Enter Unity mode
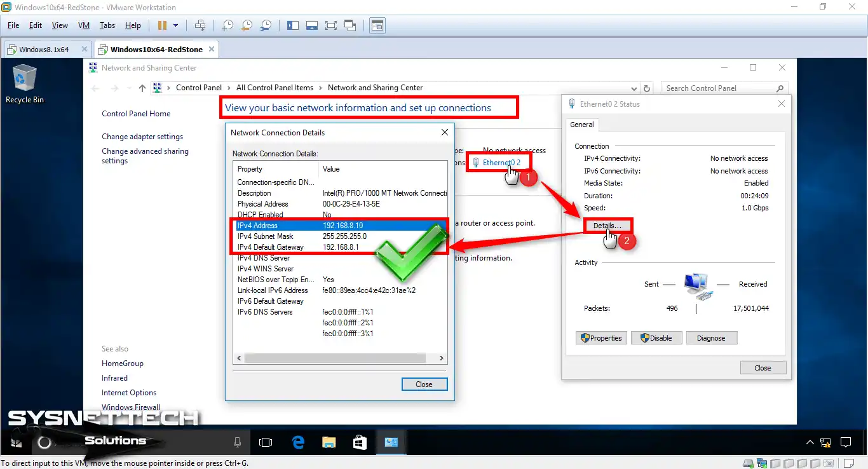This screenshot has height=469, width=868. click(350, 25)
